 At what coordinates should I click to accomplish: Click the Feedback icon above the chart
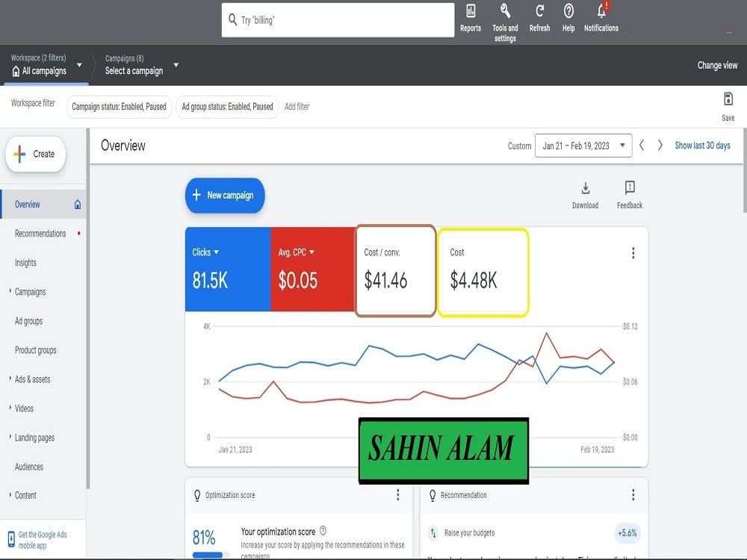[630, 187]
